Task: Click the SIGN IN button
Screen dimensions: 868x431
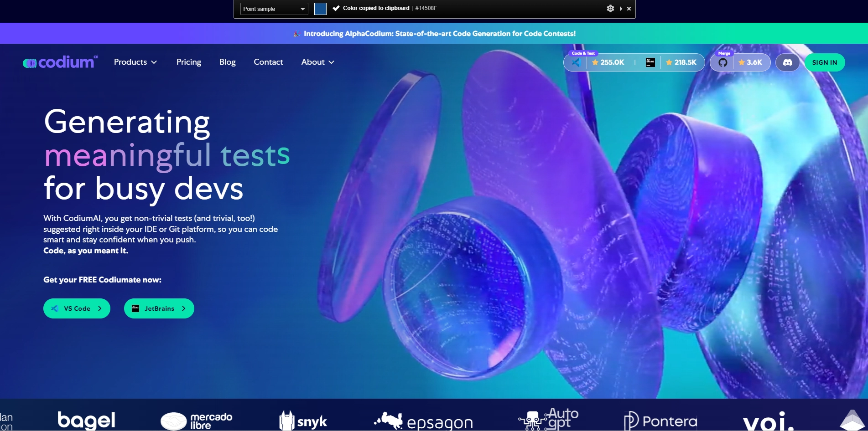Action: [x=825, y=62]
